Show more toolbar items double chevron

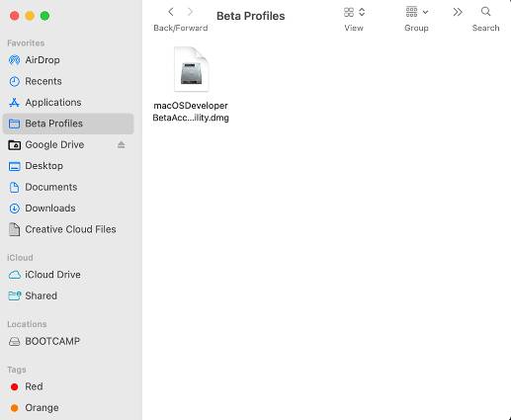[458, 12]
